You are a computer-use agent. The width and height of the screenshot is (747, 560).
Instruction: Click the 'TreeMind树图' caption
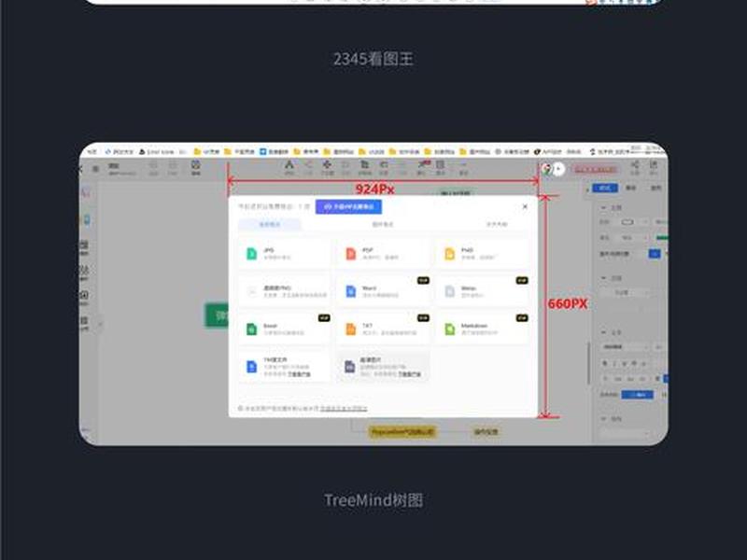click(373, 500)
